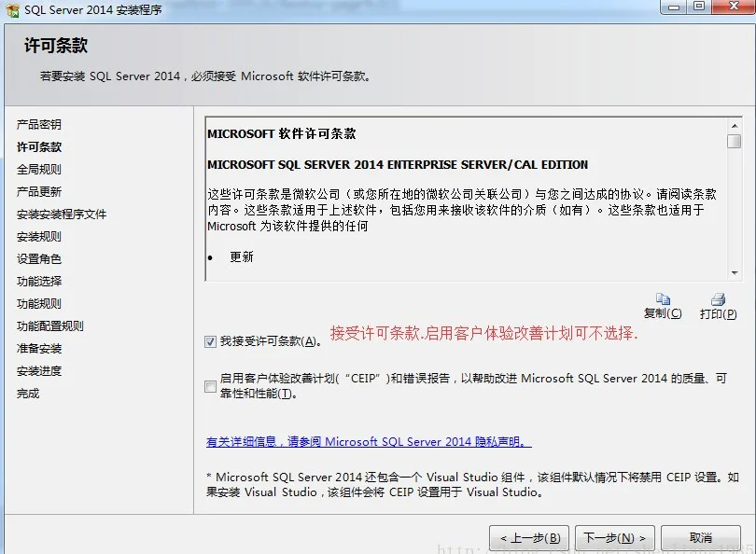
Task: Click the Next (下一步) button
Action: point(614,538)
